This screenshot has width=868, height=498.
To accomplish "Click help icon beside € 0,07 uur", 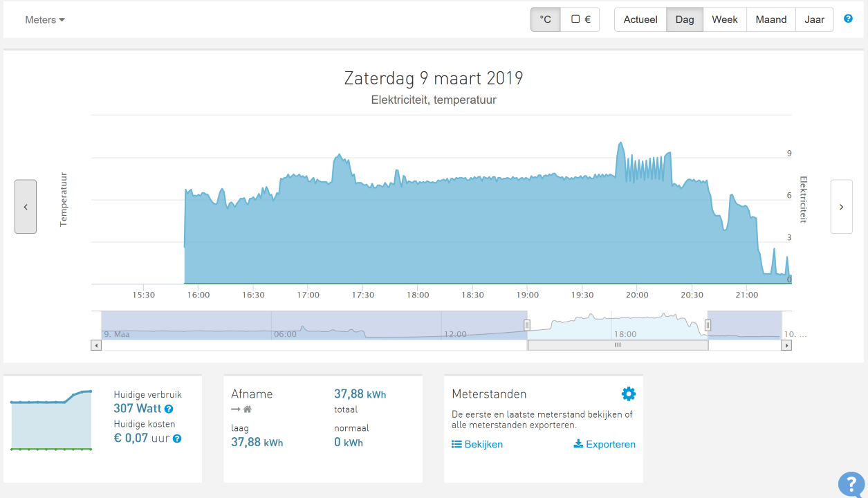I will [177, 439].
